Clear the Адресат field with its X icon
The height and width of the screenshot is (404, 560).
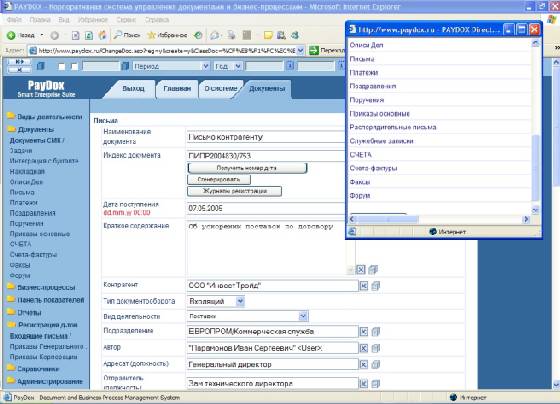(364, 364)
